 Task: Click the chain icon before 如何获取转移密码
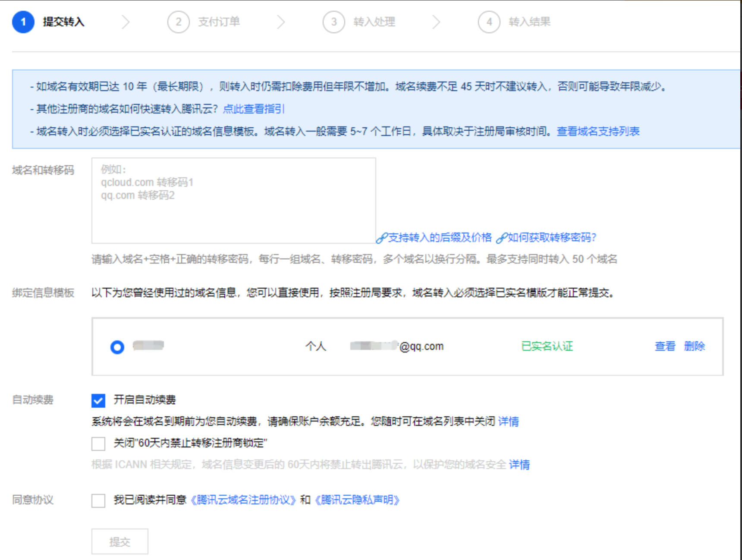(x=501, y=238)
